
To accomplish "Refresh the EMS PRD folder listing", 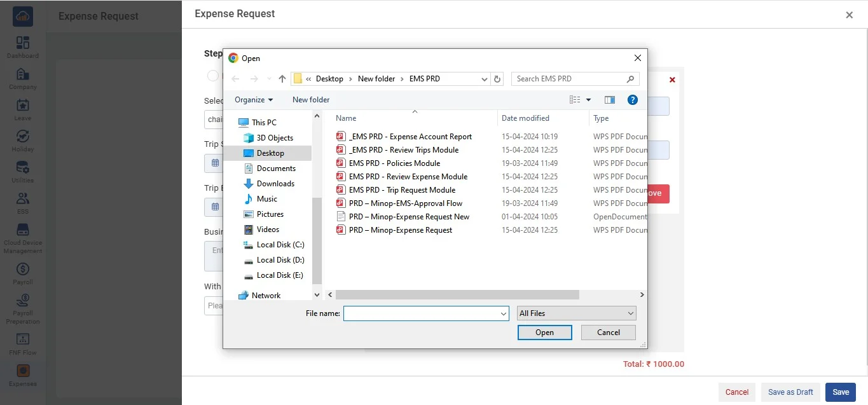I will tap(497, 79).
